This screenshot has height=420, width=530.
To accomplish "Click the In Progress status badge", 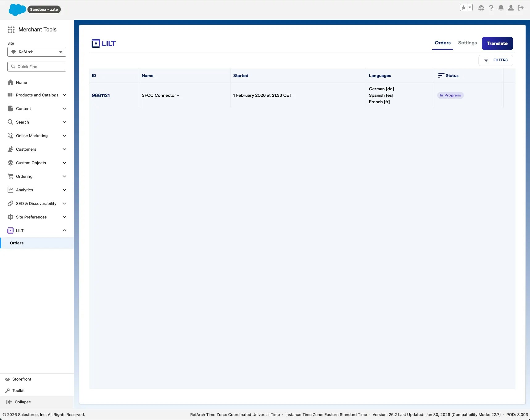I will coord(450,95).
